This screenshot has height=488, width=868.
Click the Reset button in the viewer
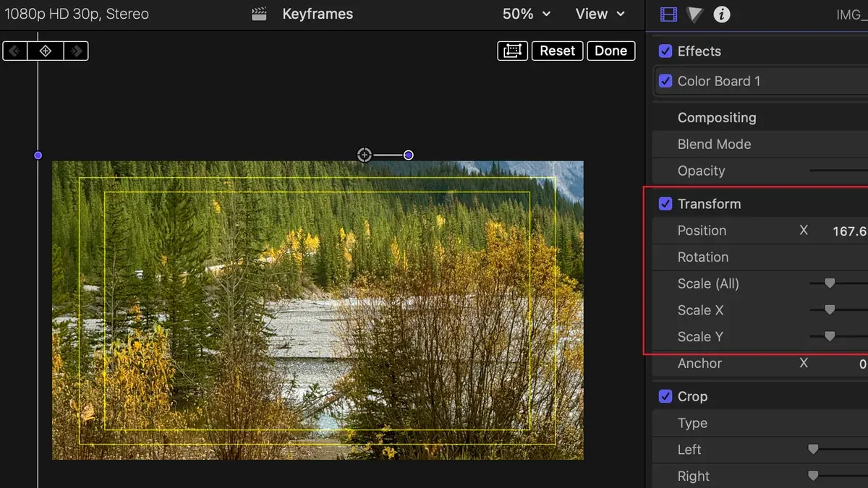(x=557, y=51)
